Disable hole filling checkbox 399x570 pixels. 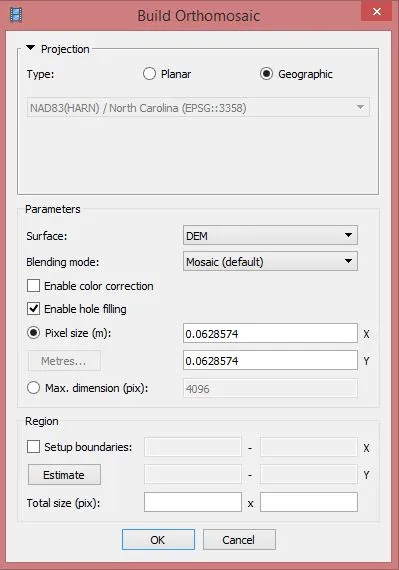(33, 309)
